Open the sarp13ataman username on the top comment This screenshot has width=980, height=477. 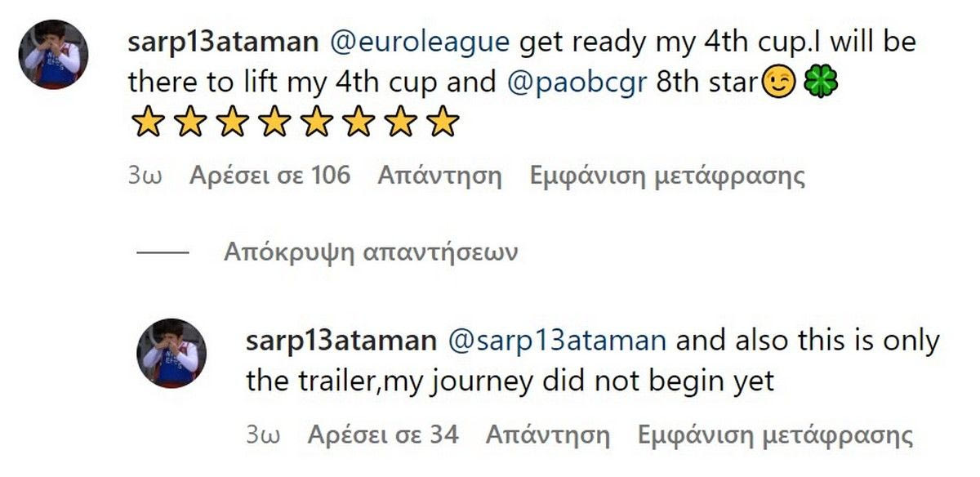pyautogui.click(x=223, y=42)
